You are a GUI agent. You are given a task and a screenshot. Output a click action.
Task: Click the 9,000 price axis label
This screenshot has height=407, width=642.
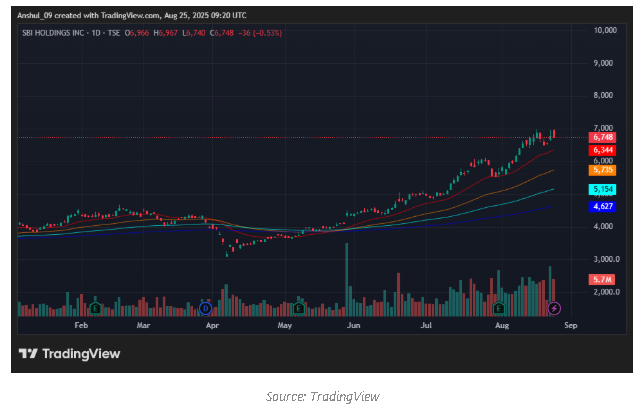604,63
